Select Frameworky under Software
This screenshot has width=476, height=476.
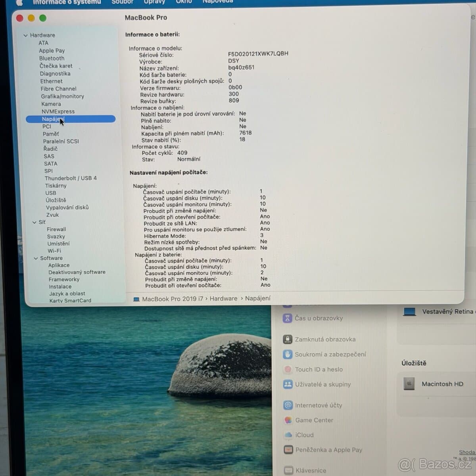(x=64, y=279)
